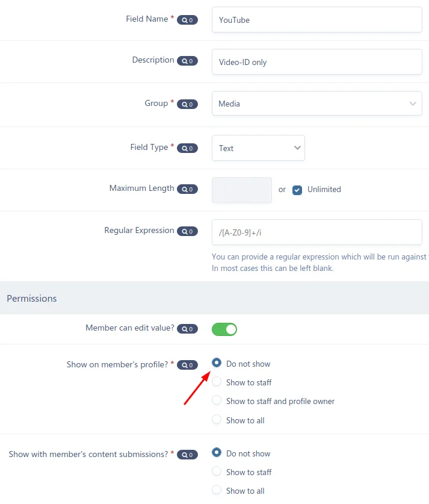The image size is (429, 504).
Task: Click search badge icon next to Description
Action: 187,61
